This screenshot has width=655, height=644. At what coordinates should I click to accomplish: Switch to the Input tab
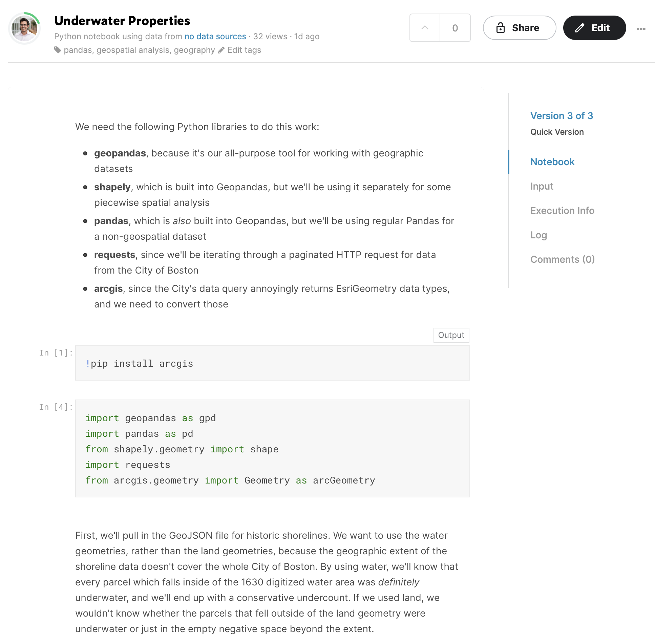click(x=541, y=186)
